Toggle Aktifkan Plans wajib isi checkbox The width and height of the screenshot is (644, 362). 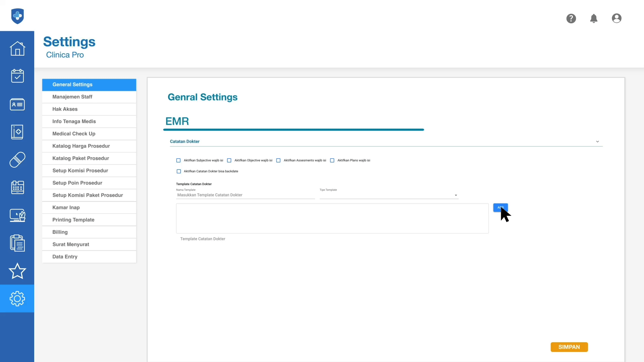(332, 161)
